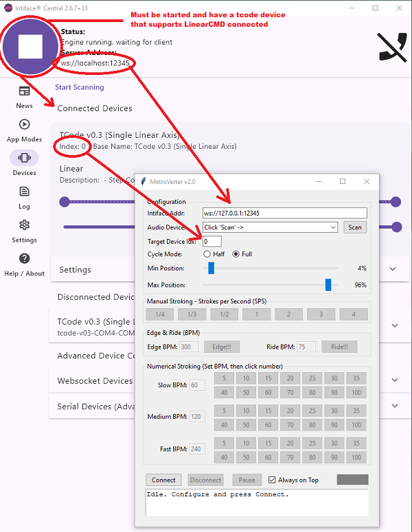412x532 pixels.
Task: Open the Audio Device dropdown
Action: click(x=270, y=227)
